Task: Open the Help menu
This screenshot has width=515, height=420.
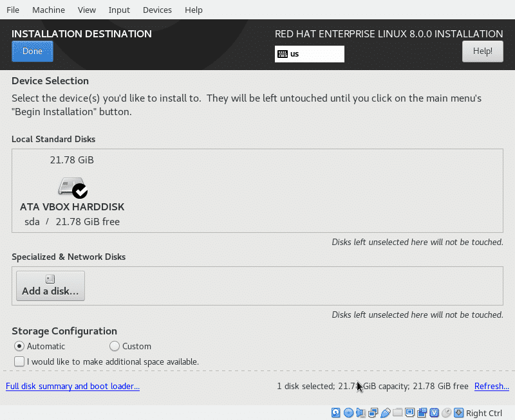Action: [194, 10]
